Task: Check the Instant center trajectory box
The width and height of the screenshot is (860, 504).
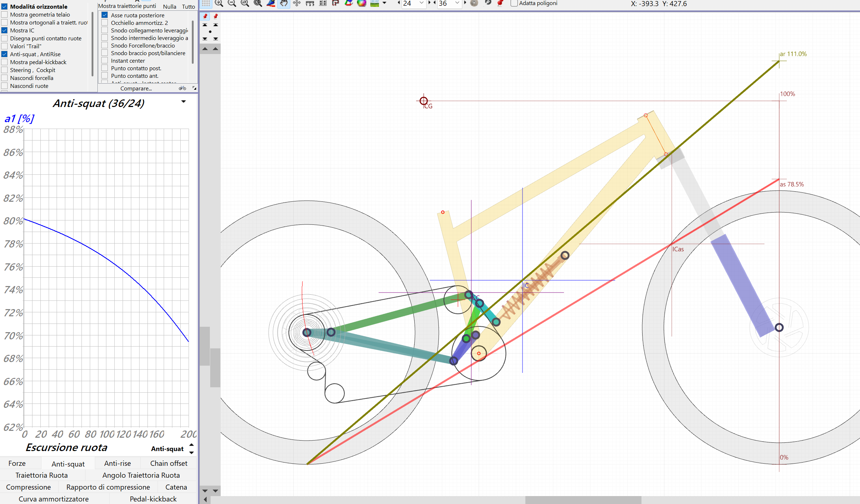Action: click(105, 61)
